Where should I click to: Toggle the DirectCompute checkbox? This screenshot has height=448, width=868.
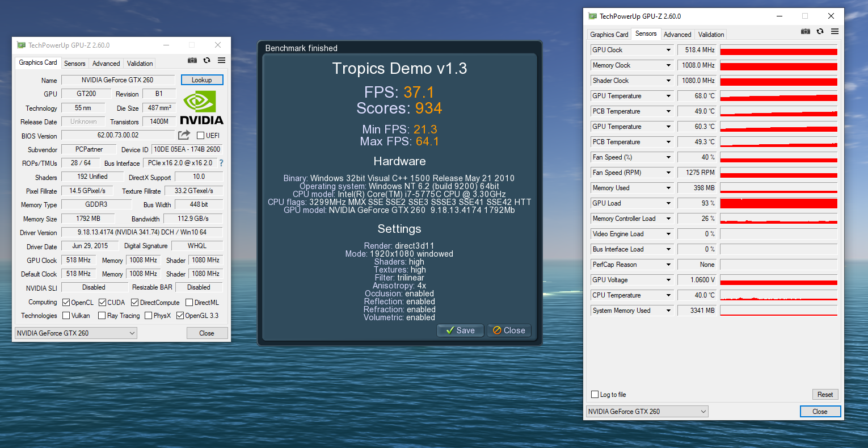point(135,303)
